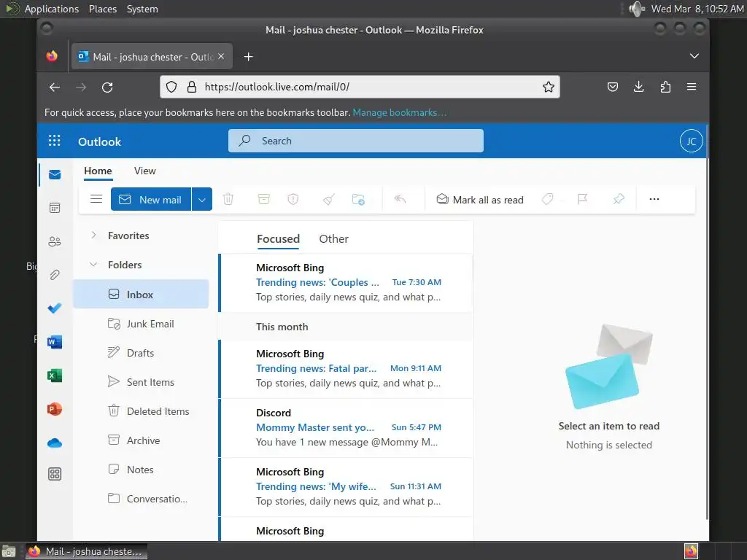Image resolution: width=747 pixels, height=560 pixels.
Task: Open the Discord Mommy Master email
Action: pyautogui.click(x=346, y=427)
